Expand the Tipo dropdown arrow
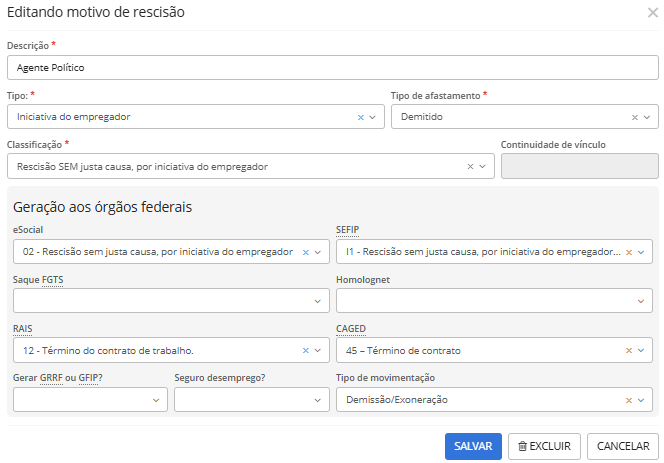The width and height of the screenshot is (664, 463). click(x=373, y=117)
